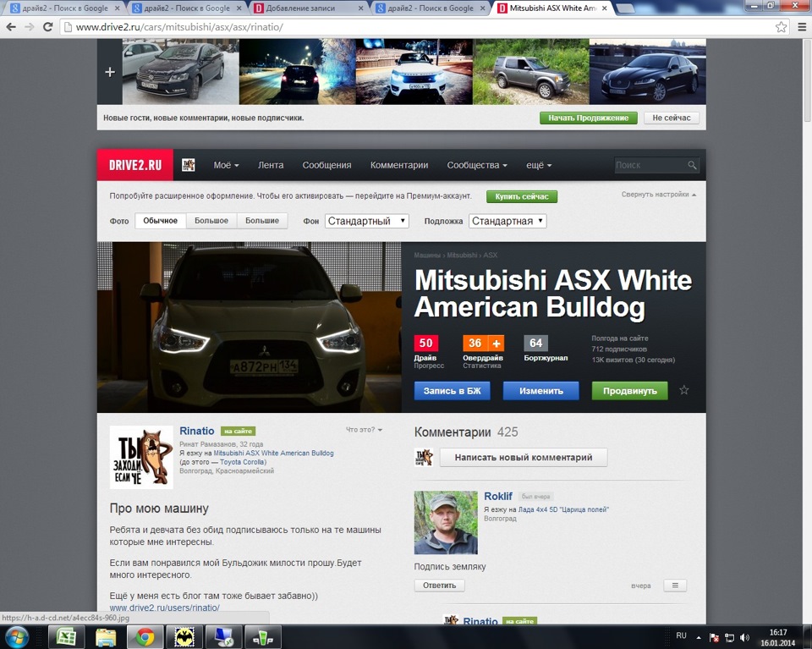Collapse settings via Свернуть настройки
812x649 pixels.
(x=659, y=195)
